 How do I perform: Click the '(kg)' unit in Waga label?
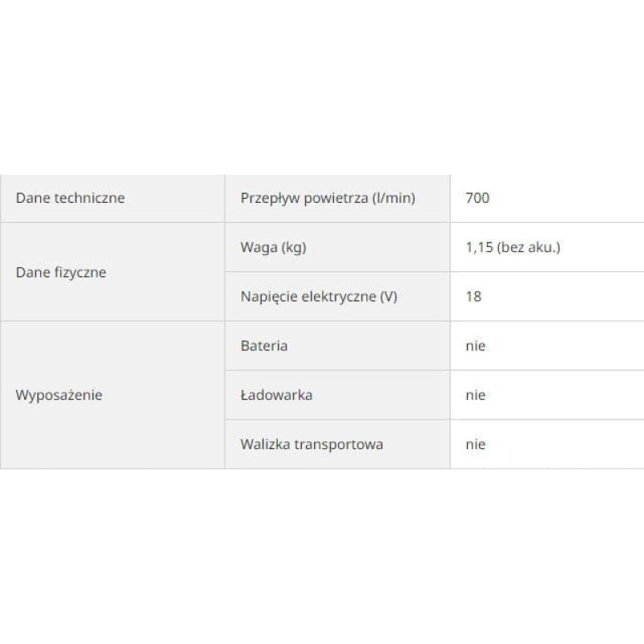(292, 247)
